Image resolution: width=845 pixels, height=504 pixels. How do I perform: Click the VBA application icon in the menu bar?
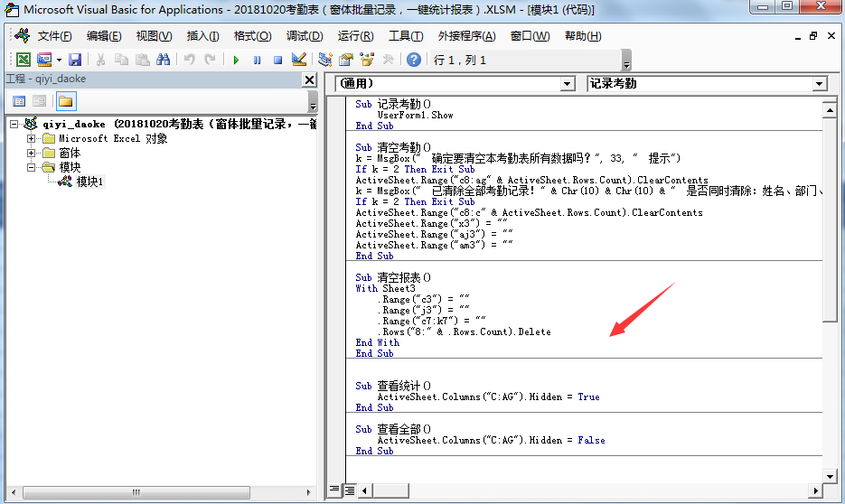[22, 35]
